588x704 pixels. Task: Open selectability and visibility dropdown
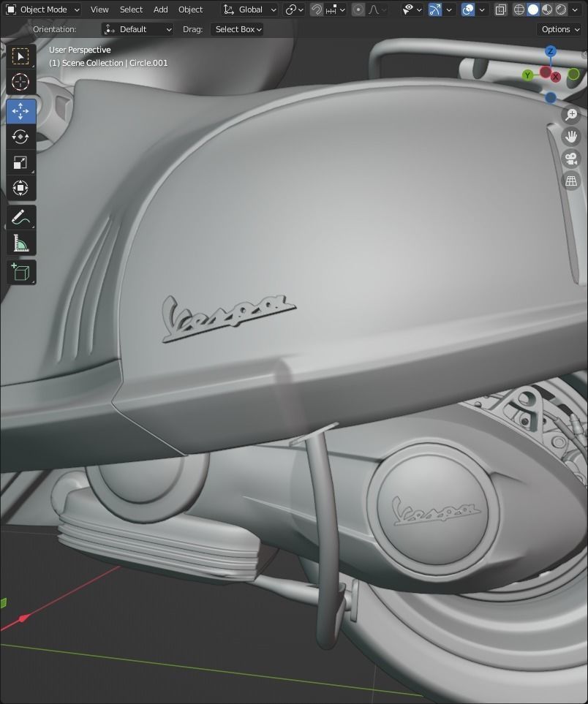point(412,10)
